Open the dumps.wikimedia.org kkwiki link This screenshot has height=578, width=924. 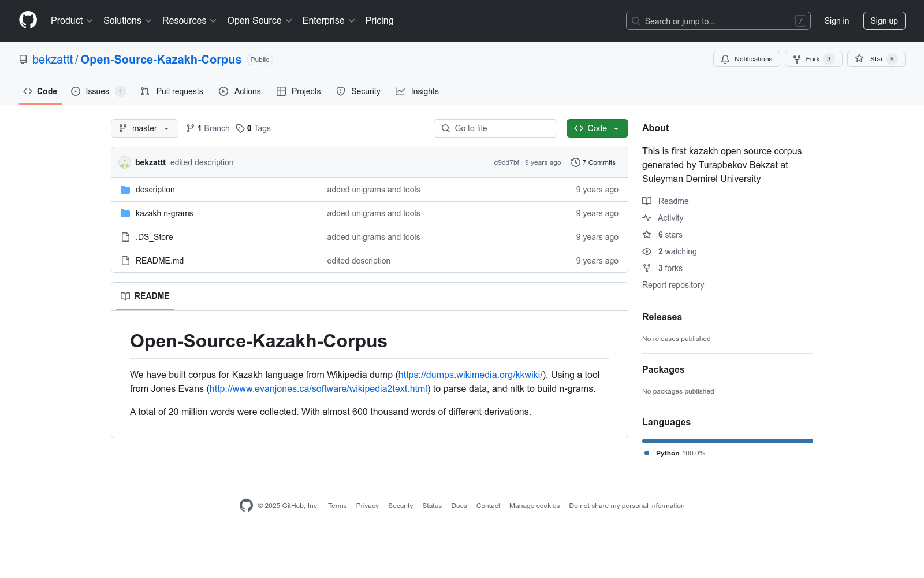471,375
